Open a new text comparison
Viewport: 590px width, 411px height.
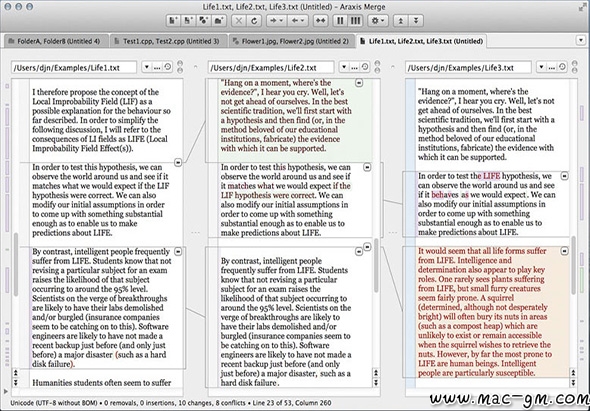pos(173,21)
